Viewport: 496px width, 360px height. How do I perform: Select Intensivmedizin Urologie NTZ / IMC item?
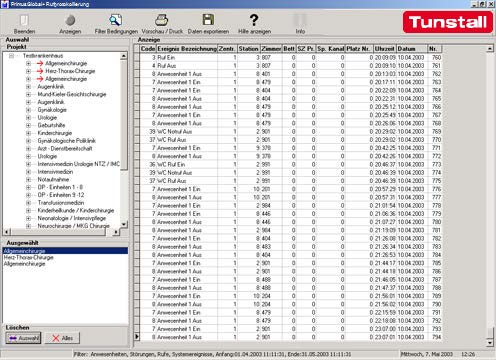pyautogui.click(x=79, y=164)
